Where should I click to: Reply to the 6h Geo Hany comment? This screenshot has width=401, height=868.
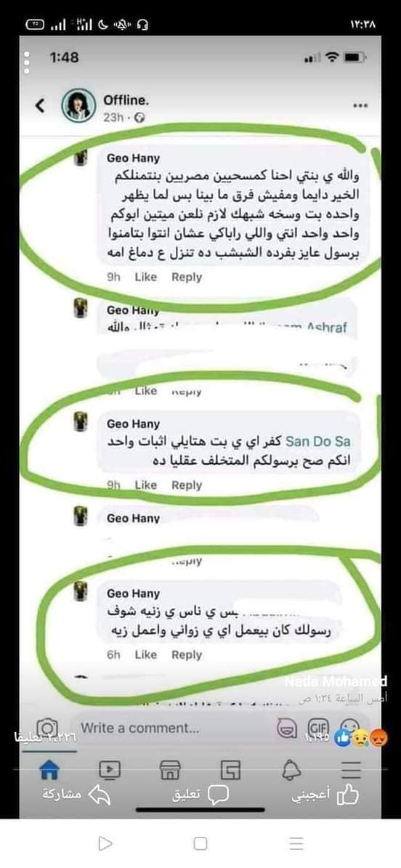point(187,655)
